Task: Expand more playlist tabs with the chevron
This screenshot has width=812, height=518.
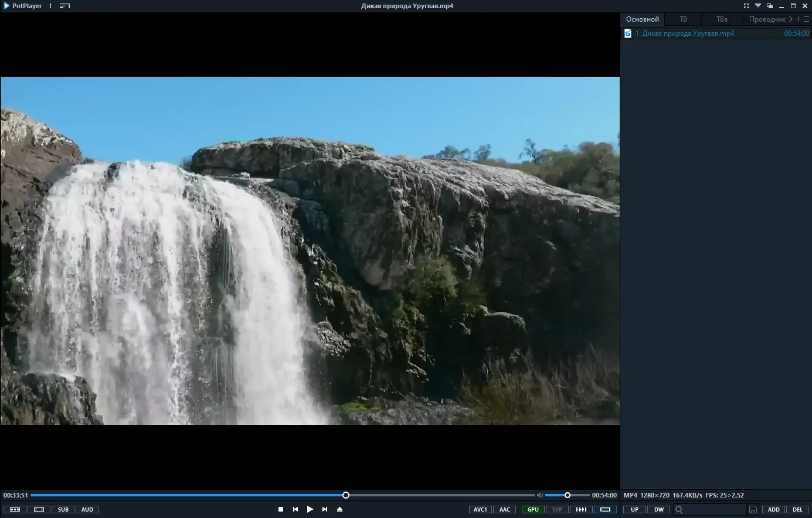Action: [x=790, y=19]
